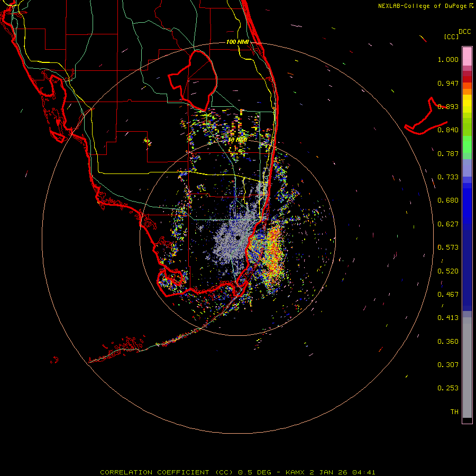Click the 0.413 scale value
This screenshot has height=476, width=476.
tap(448, 318)
